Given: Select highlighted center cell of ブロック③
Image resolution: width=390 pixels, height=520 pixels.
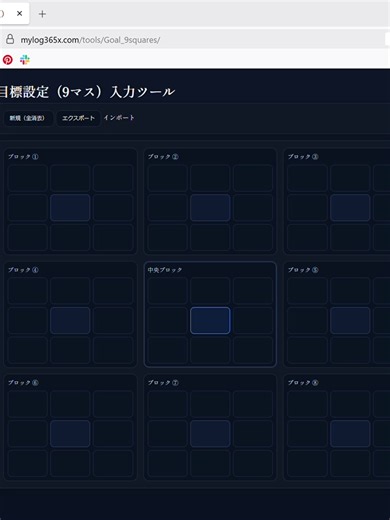Looking at the screenshot, I should coord(350,207).
